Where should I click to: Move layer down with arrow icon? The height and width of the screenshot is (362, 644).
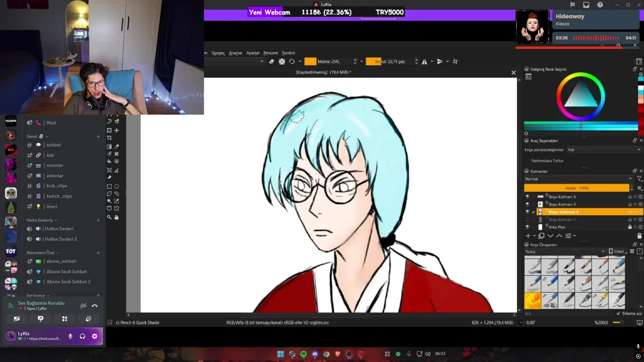pos(550,236)
